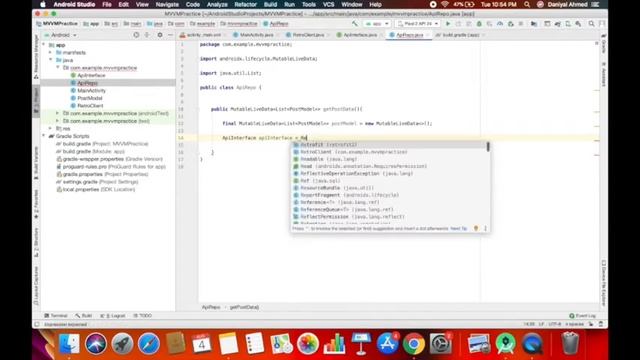Open the Project tool window side tab
The image size is (640, 360).
[36, 101]
